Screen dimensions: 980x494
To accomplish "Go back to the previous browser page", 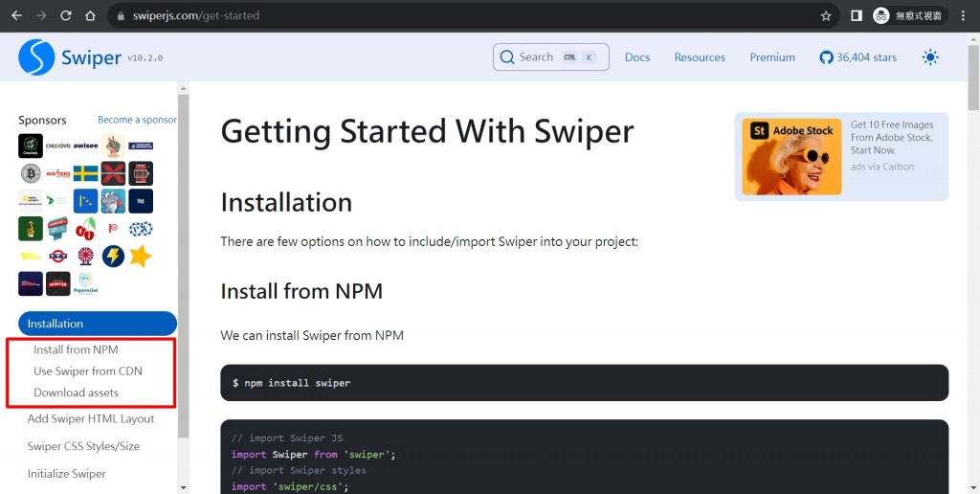I will pos(16,15).
